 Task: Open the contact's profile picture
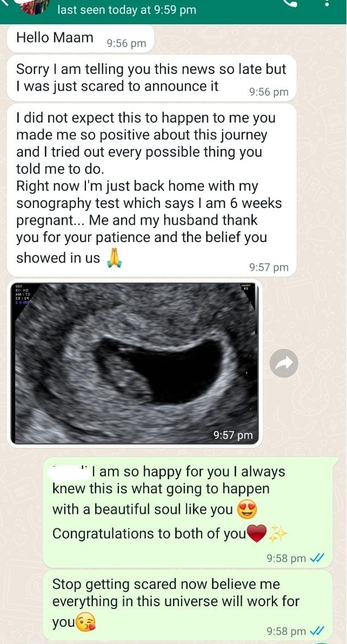tap(35, 6)
